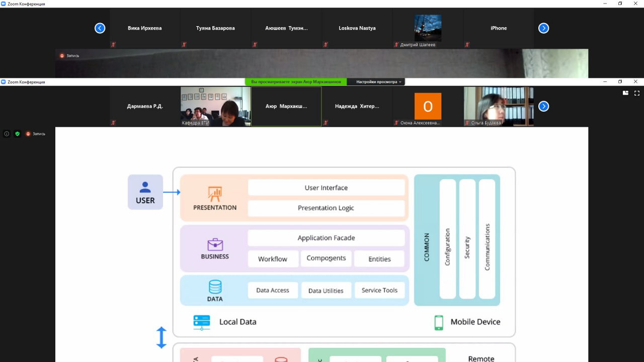Select the Кафедра ВТИ video thumbnail
This screenshot has height=362, width=644.
coord(215,106)
